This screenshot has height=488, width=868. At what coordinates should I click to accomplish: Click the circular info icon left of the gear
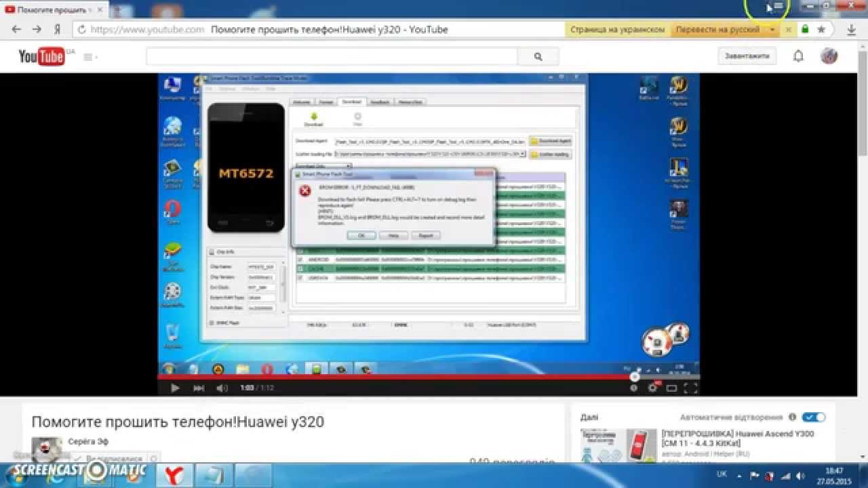point(634,388)
